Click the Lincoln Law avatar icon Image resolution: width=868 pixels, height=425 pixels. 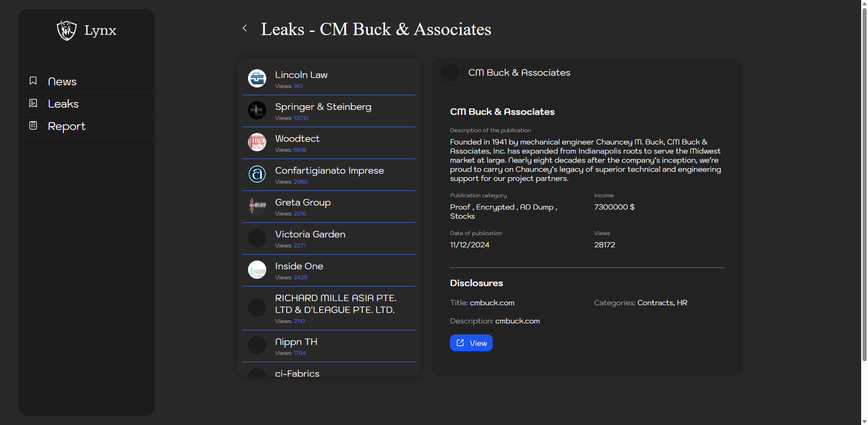(257, 78)
